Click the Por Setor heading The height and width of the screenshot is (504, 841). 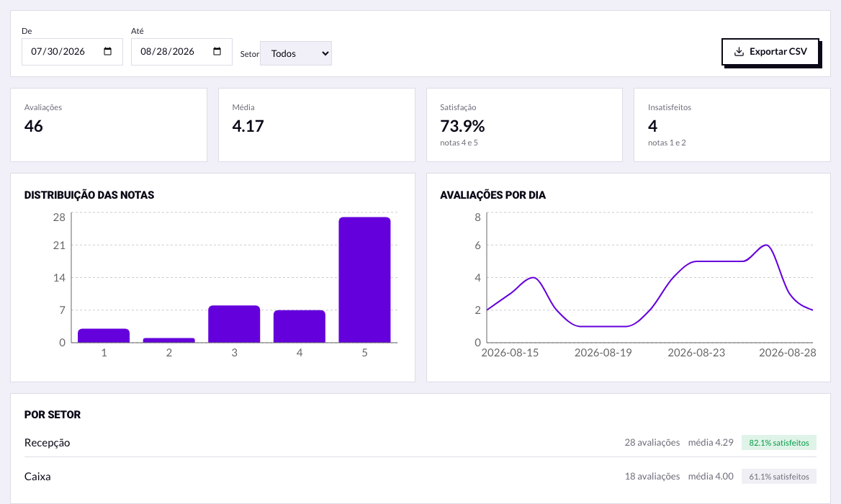tap(53, 415)
